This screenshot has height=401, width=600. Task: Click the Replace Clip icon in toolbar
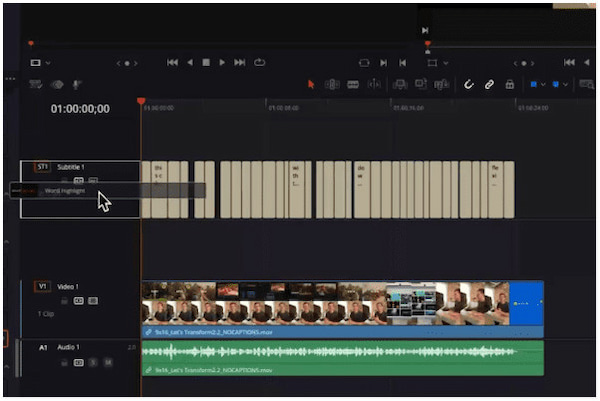[x=440, y=85]
